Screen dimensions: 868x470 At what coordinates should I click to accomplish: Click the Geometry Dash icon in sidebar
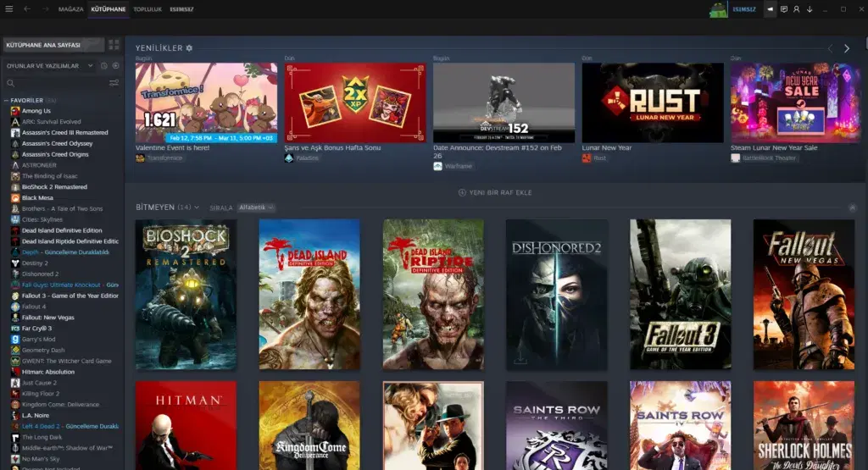[x=15, y=350]
